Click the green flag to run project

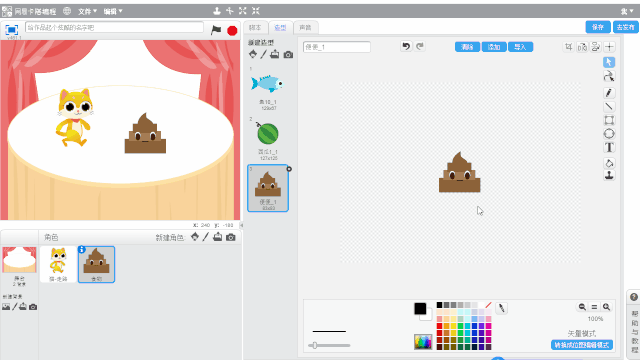(x=216, y=30)
